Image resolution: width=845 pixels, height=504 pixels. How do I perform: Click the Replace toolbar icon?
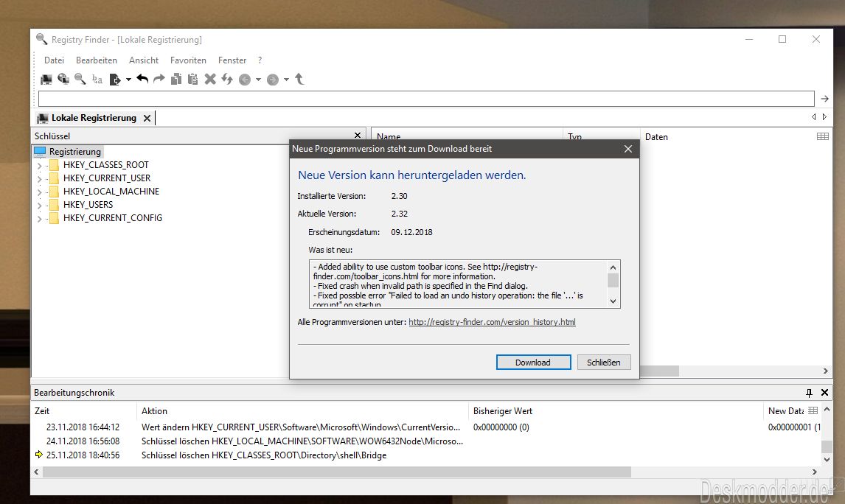(x=97, y=80)
